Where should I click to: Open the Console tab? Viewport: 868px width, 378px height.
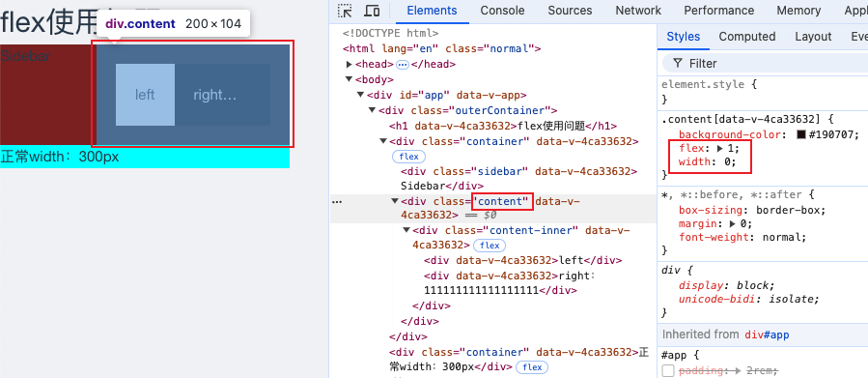click(x=502, y=11)
